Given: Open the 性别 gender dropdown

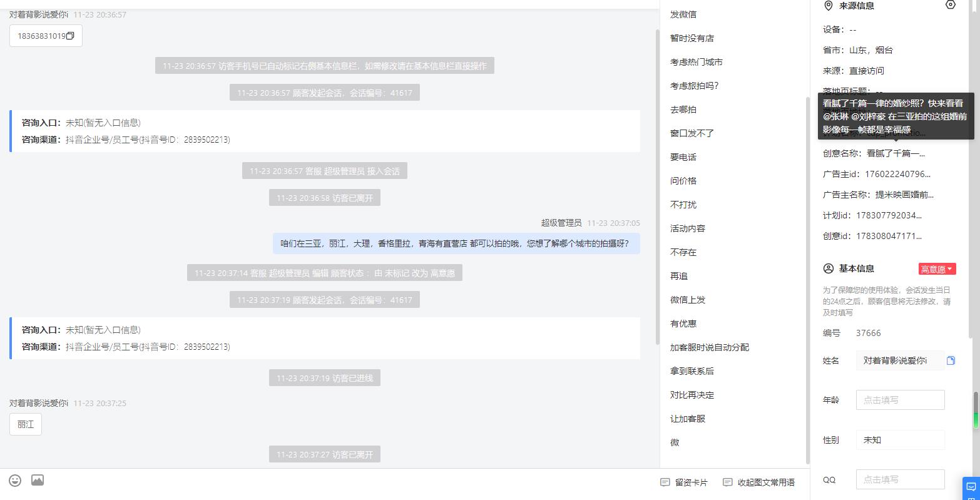Looking at the screenshot, I should point(900,440).
